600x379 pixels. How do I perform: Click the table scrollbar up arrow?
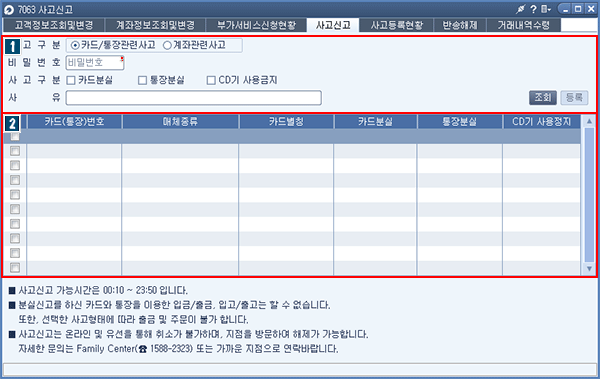click(589, 121)
